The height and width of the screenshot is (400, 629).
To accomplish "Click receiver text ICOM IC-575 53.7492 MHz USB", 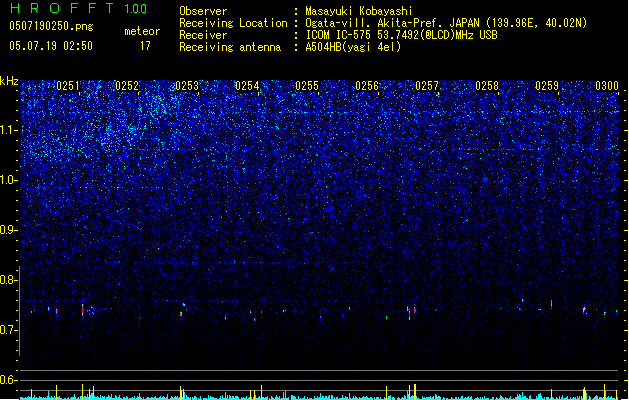I will [401, 35].
